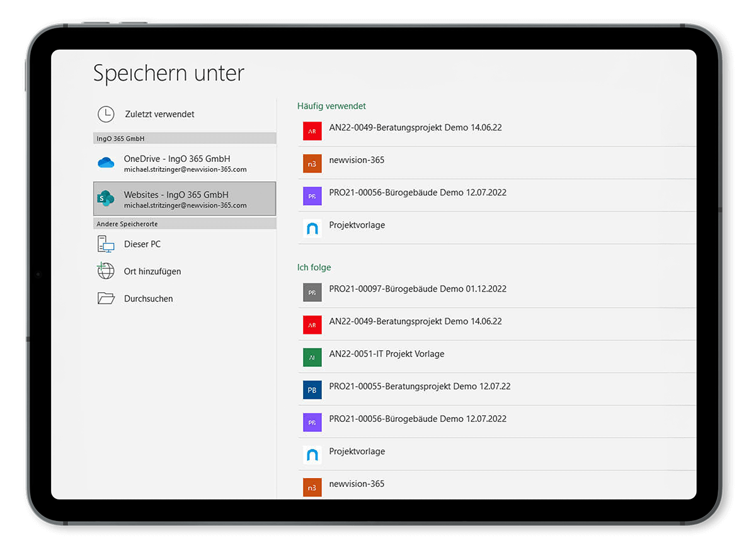Click red AN22-0049 icon under Häufig verwendet
The width and height of the screenshot is (756, 548).
pyautogui.click(x=312, y=132)
